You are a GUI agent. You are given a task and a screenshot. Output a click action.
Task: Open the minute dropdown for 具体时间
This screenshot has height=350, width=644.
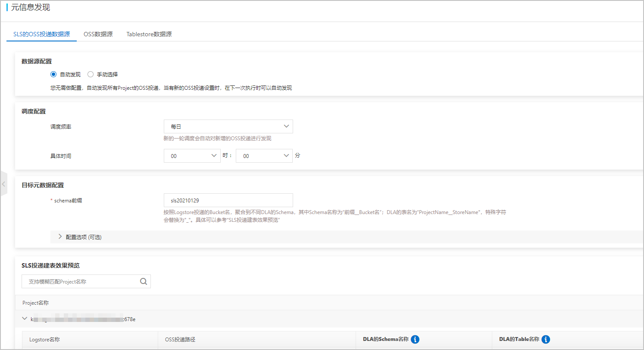(264, 156)
